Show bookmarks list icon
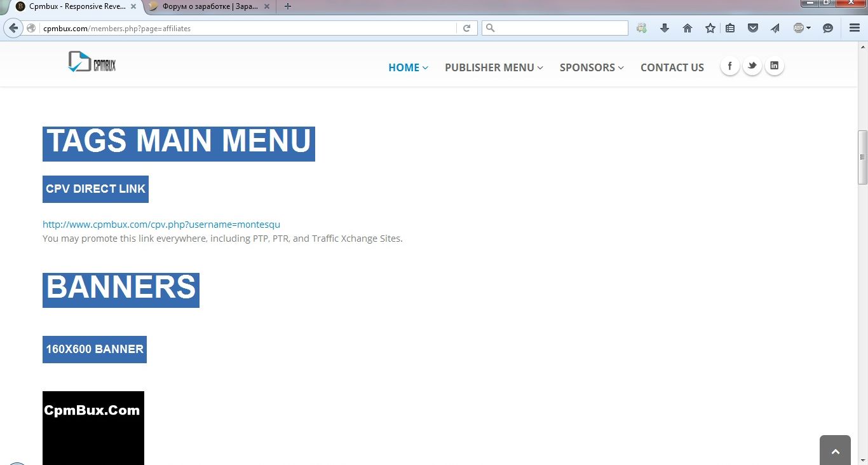This screenshot has width=868, height=465. click(730, 28)
